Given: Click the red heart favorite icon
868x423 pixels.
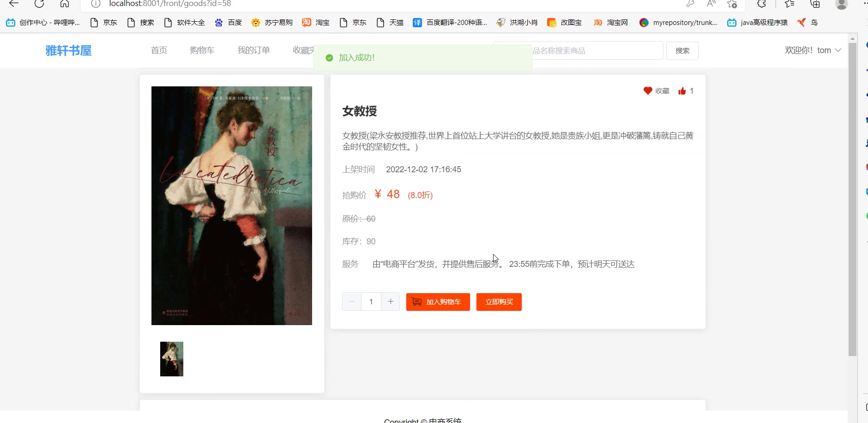Looking at the screenshot, I should pos(648,91).
